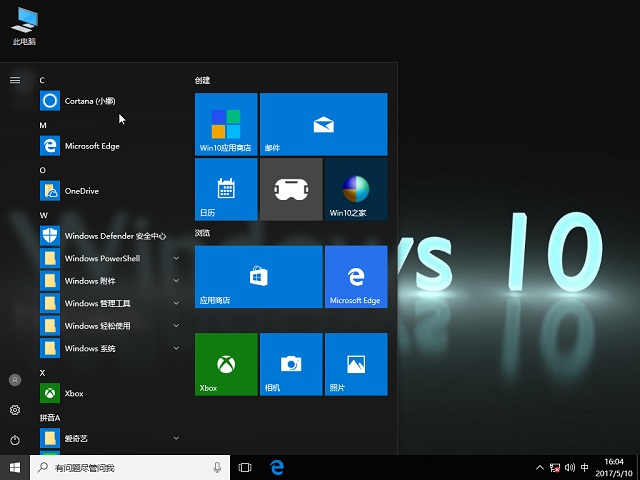The width and height of the screenshot is (640, 480).
Task: Open the Win10 app store tile
Action: (226, 124)
